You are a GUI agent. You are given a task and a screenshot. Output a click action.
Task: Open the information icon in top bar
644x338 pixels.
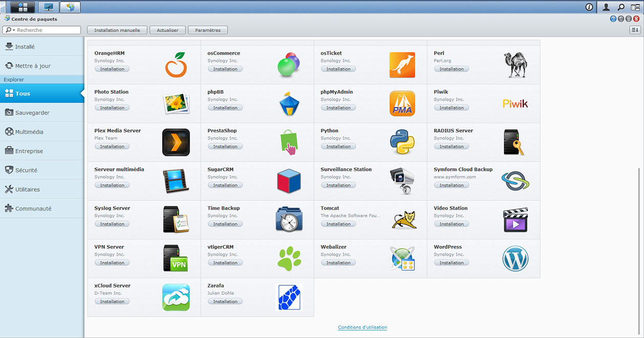pyautogui.click(x=589, y=7)
